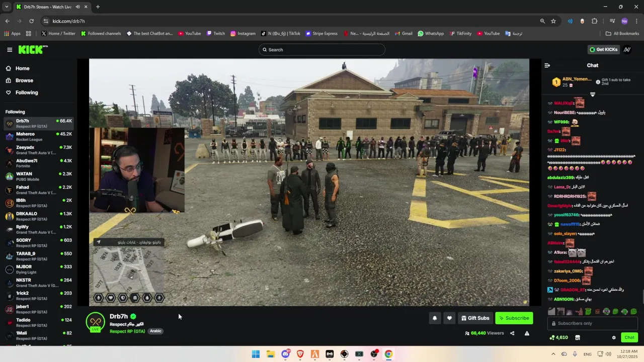
Task: Open the tab list with the down arrow on Chrome's title bar
Action: point(6,7)
